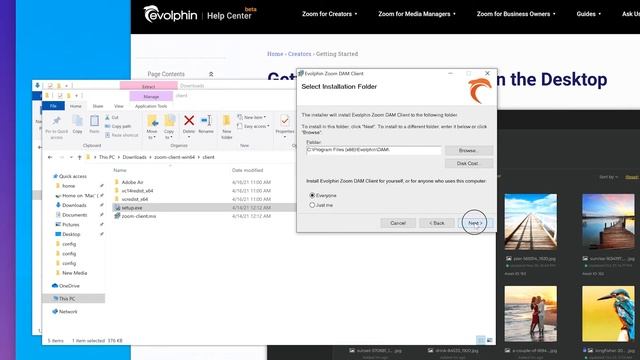
Task: Click Paste shortcut in the ribbon
Action: click(x=122, y=135)
